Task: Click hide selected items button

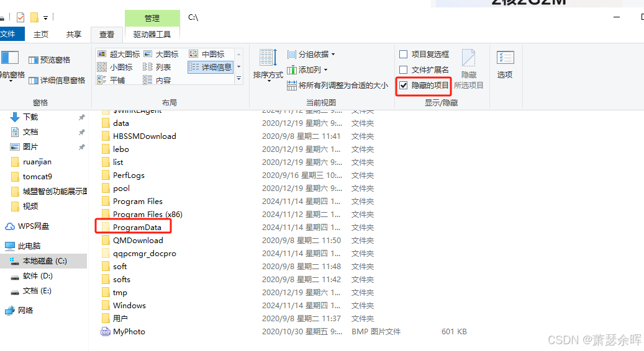Action: 469,69
